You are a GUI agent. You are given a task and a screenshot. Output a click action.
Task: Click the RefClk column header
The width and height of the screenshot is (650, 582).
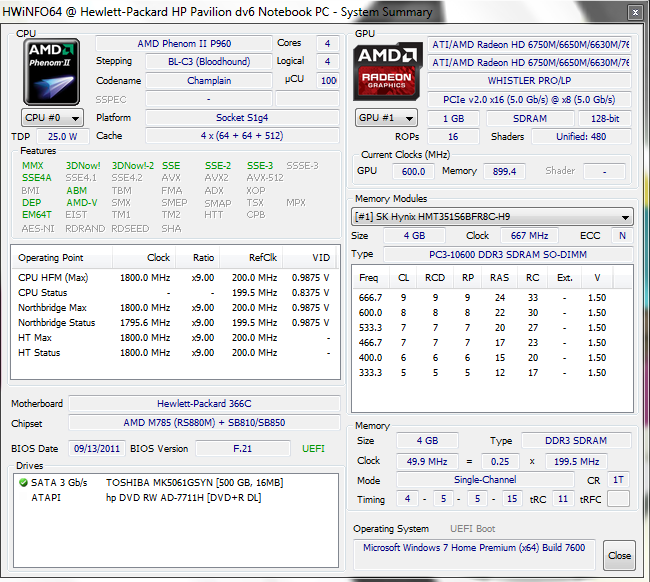[251, 258]
